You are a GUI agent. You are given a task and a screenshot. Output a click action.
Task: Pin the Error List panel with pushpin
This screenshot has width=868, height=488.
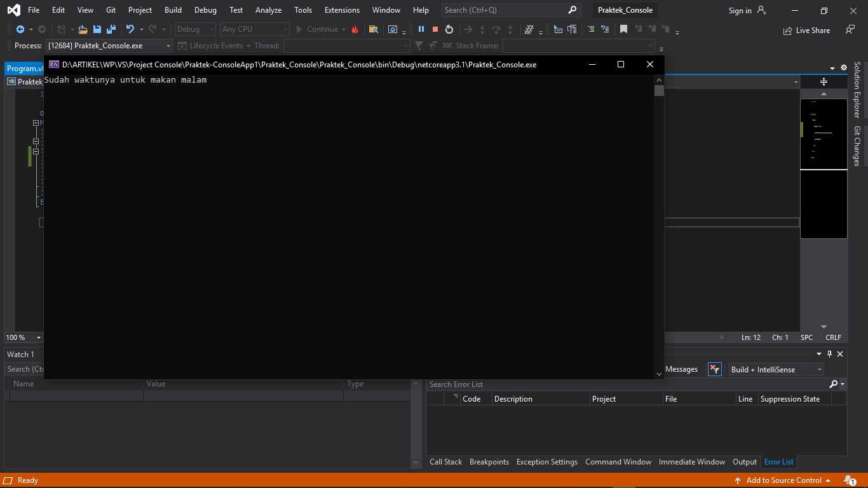pos(829,354)
